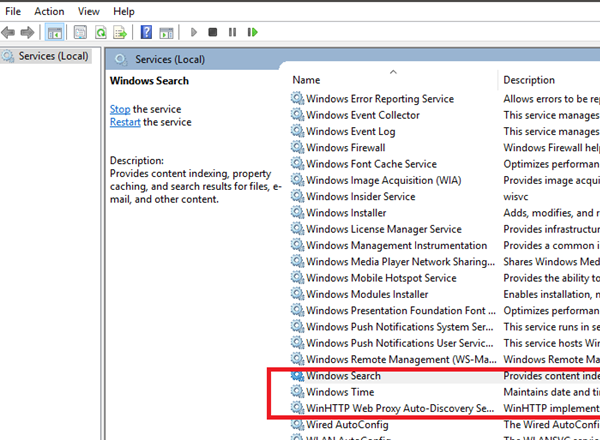
Task: Click the gear icon beside Windows Search
Action: coord(297,375)
